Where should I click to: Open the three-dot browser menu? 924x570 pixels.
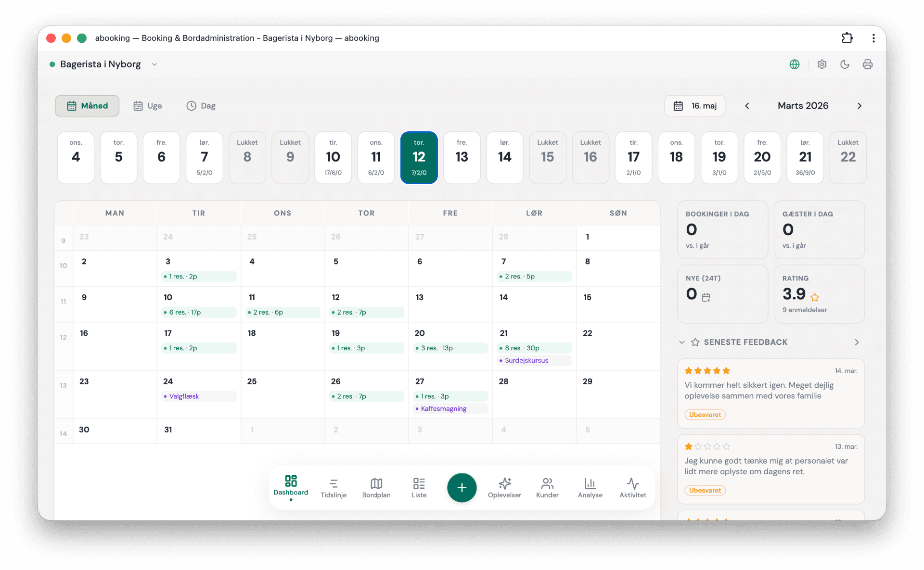[x=873, y=38]
